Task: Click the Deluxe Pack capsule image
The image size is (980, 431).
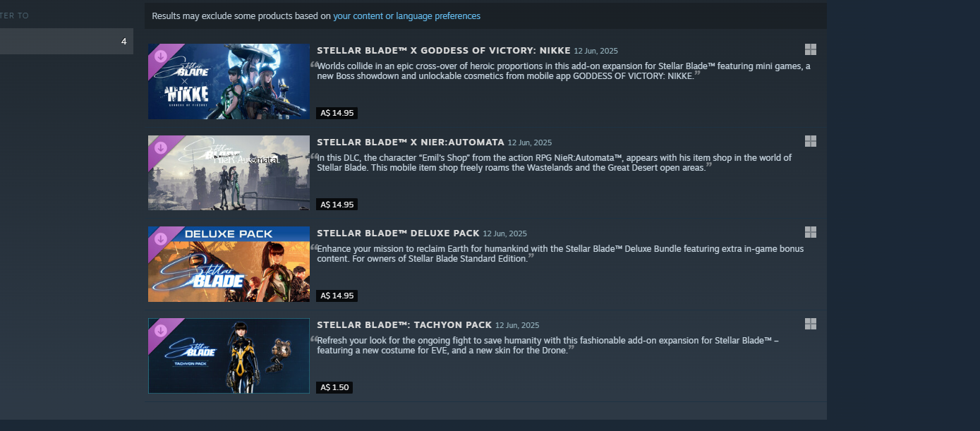Action: point(229,264)
